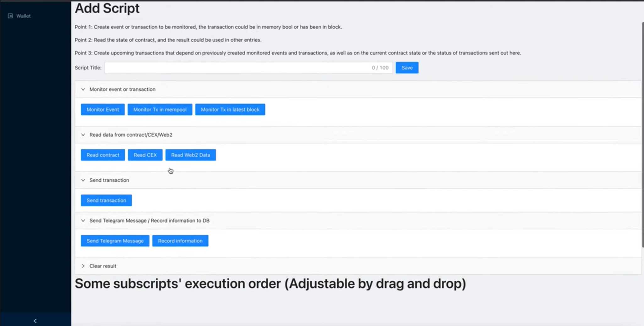
Task: Expand the Clear result section
Action: pyautogui.click(x=83, y=266)
